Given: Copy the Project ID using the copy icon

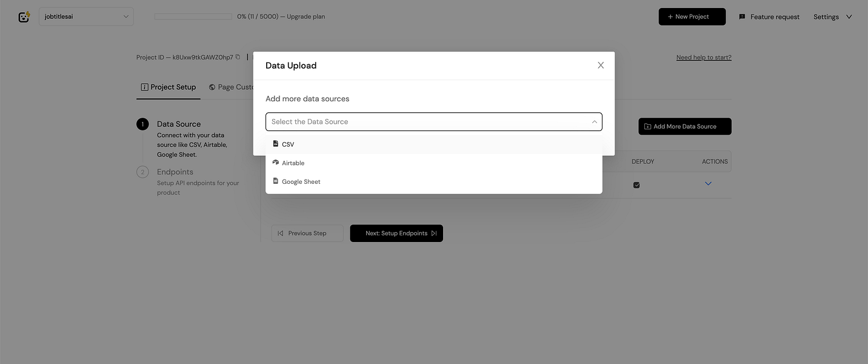Looking at the screenshot, I should [236, 56].
